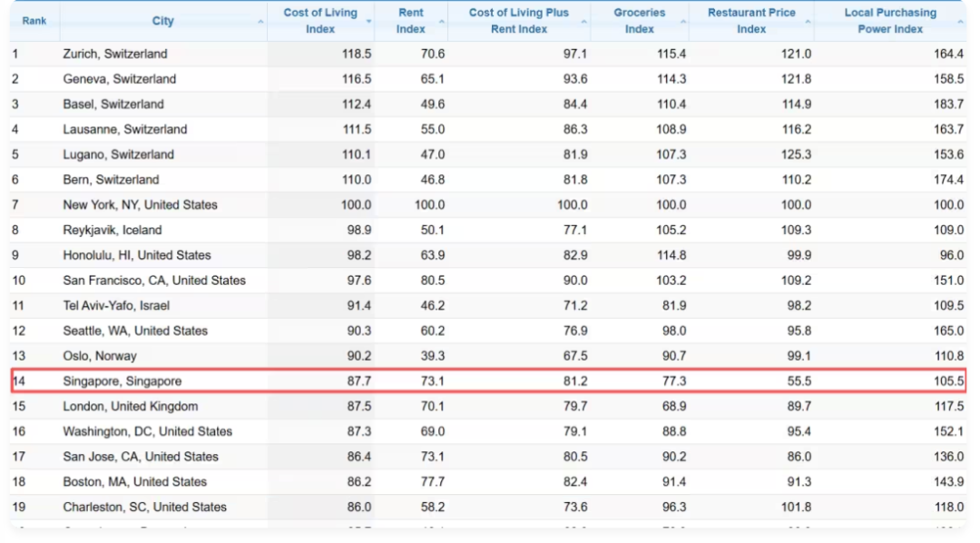Click the Restaurant Price Index sort arrow
The height and width of the screenshot is (543, 980).
tap(808, 22)
